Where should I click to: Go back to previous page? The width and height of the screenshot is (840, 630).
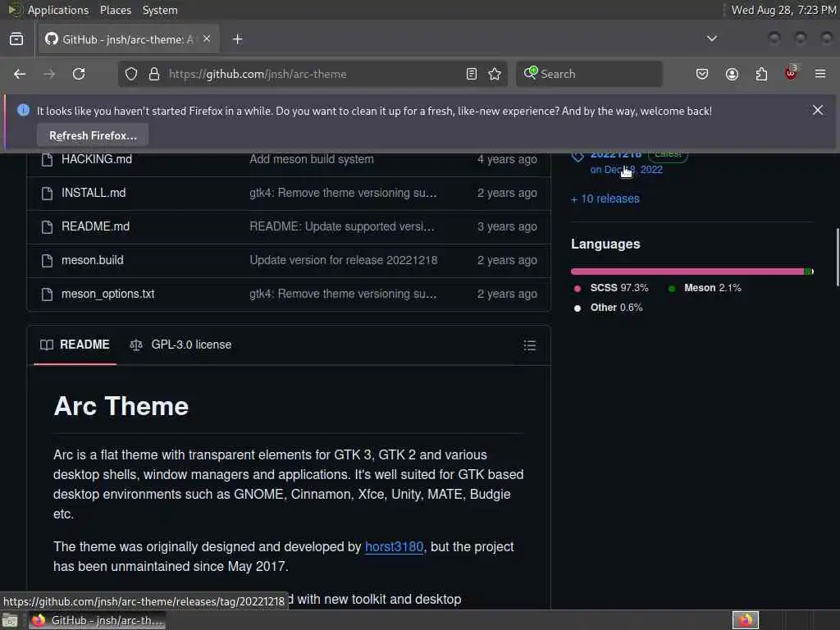pyautogui.click(x=20, y=74)
